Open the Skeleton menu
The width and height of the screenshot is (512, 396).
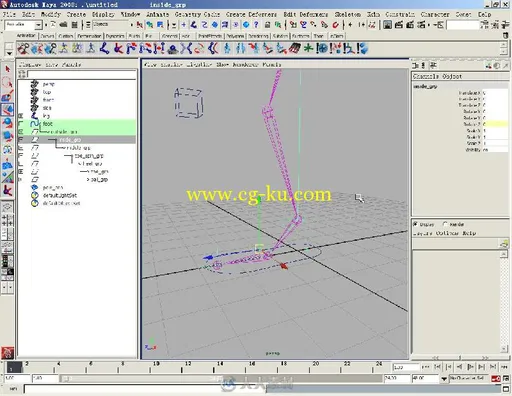click(x=348, y=14)
